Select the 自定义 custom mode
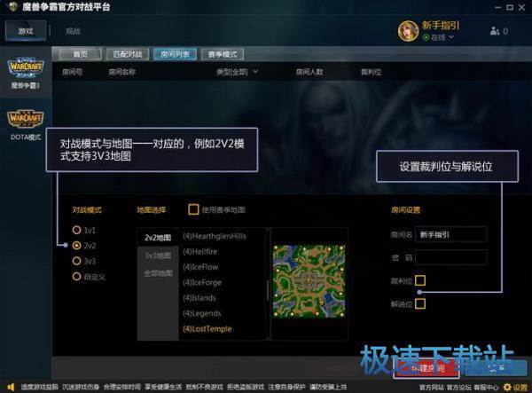 click(x=76, y=277)
